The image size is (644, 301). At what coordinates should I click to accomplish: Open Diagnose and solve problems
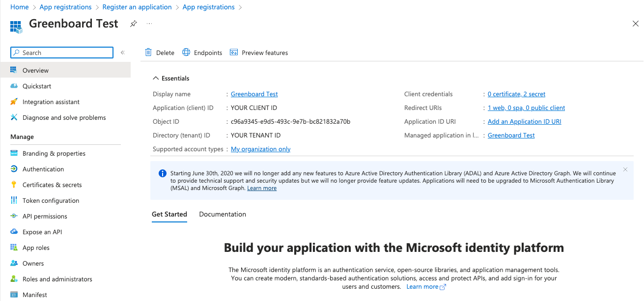tap(65, 117)
